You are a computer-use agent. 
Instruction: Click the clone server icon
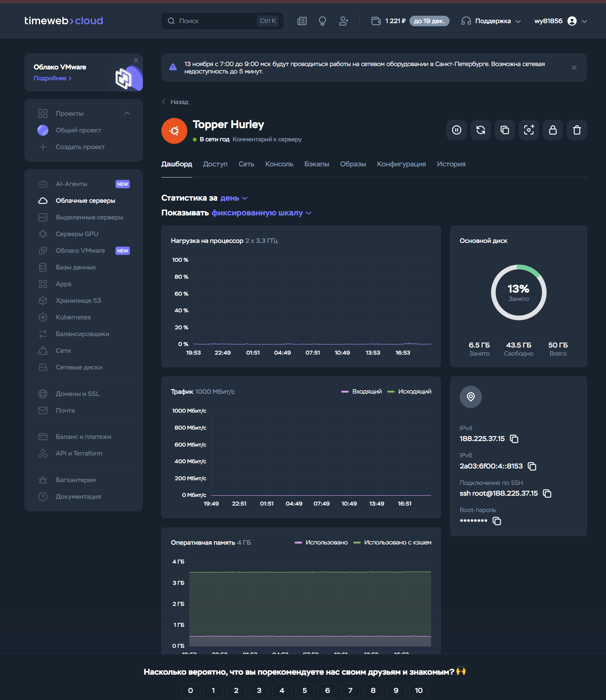point(504,130)
